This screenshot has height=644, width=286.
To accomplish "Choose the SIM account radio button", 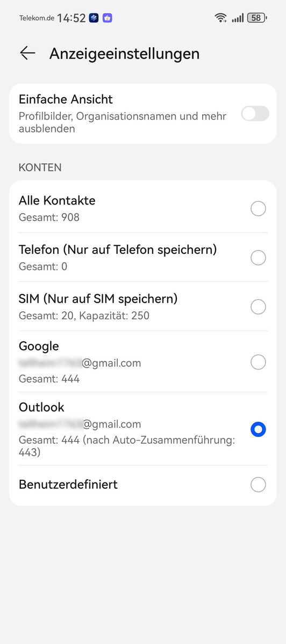I will point(259,306).
